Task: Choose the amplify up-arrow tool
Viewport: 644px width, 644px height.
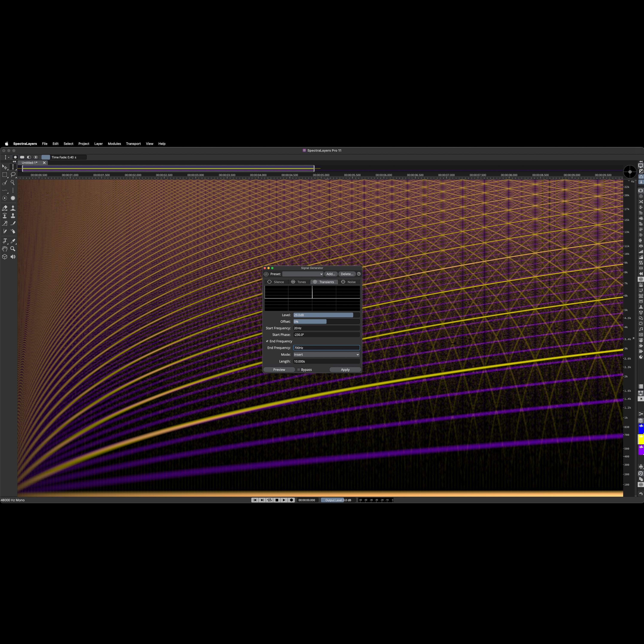Action: 13,208
